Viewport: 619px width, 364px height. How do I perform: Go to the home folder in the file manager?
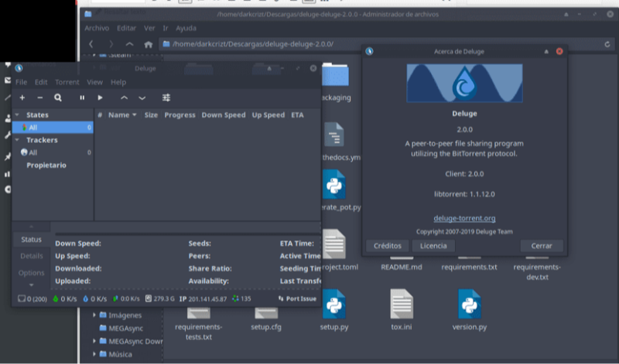148,44
